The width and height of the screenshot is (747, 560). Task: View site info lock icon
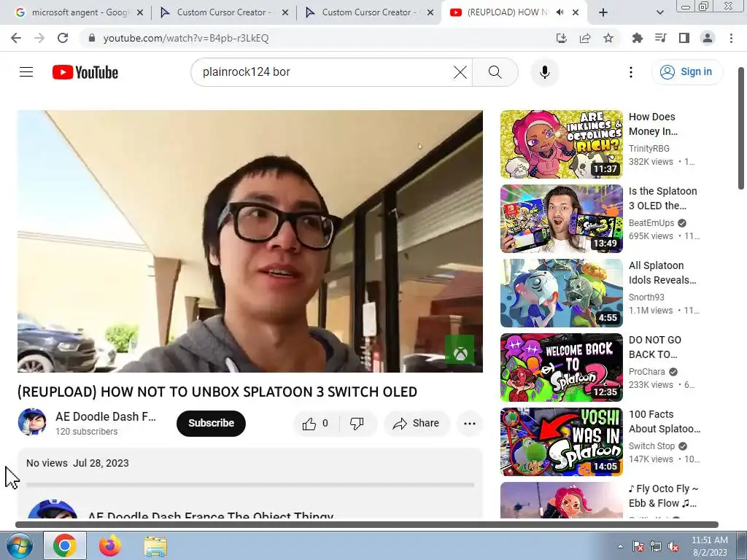(92, 38)
